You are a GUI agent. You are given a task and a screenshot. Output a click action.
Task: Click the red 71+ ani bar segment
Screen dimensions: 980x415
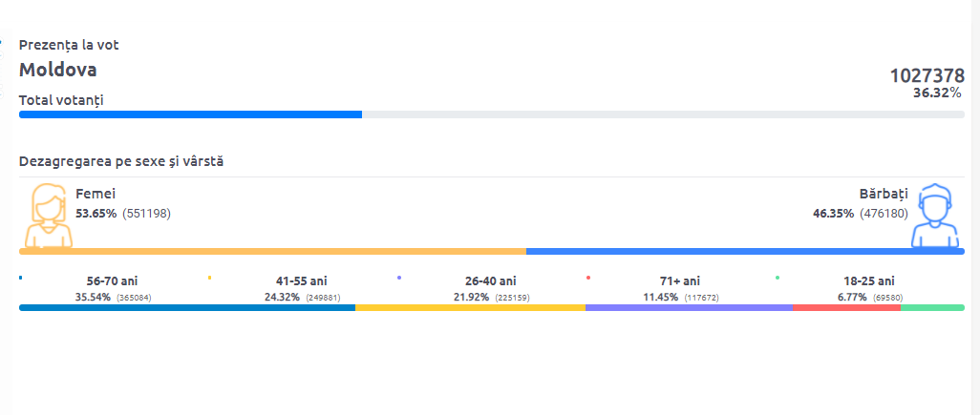pyautogui.click(x=846, y=307)
